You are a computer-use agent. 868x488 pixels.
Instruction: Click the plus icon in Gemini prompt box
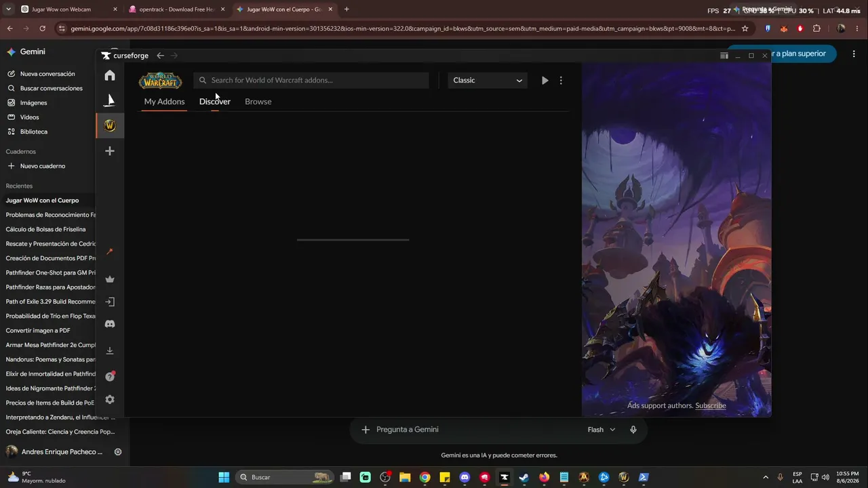[x=366, y=430]
